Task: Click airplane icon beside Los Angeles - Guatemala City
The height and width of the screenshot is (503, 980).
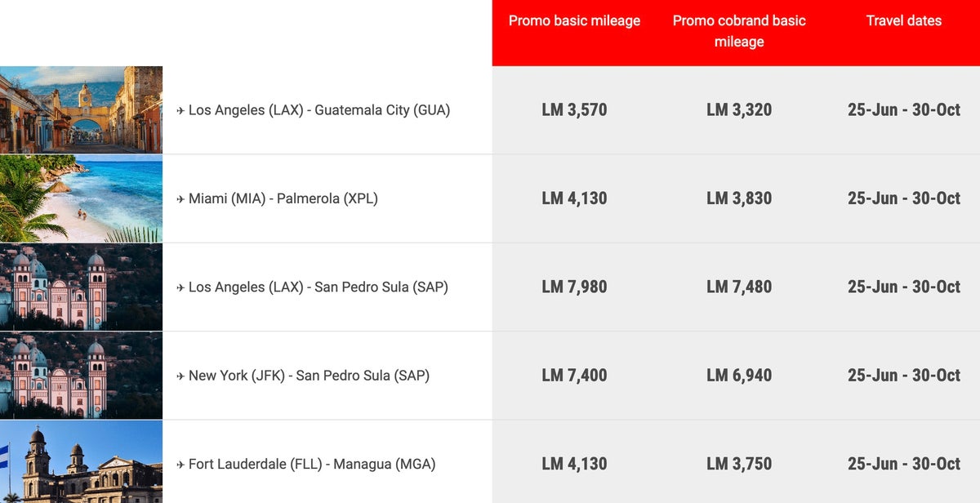Action: click(x=180, y=110)
